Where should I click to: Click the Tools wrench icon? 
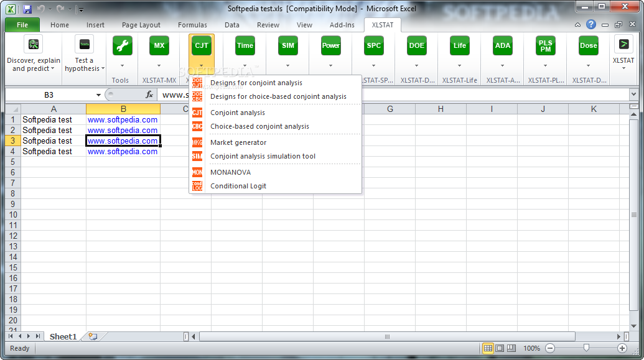click(x=123, y=45)
